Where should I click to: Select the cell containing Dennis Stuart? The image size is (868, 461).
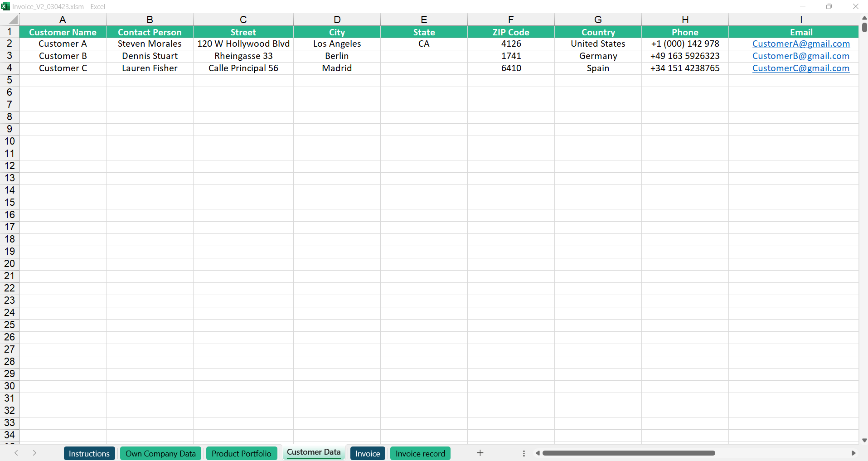(150, 56)
